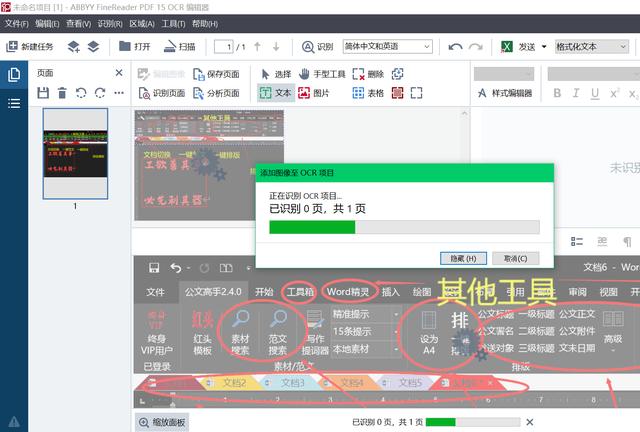Screen dimensions: 640x432
Task: Open the 识别(R) menu
Action: point(110,24)
